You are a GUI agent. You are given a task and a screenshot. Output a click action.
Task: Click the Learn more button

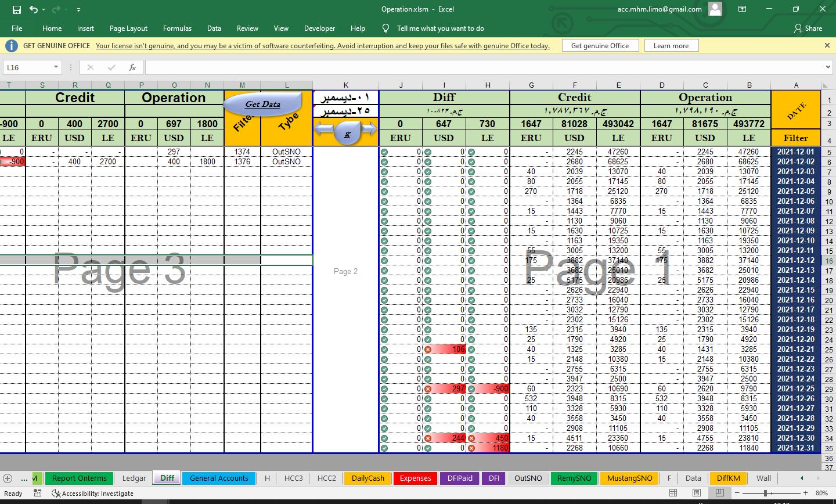[671, 46]
